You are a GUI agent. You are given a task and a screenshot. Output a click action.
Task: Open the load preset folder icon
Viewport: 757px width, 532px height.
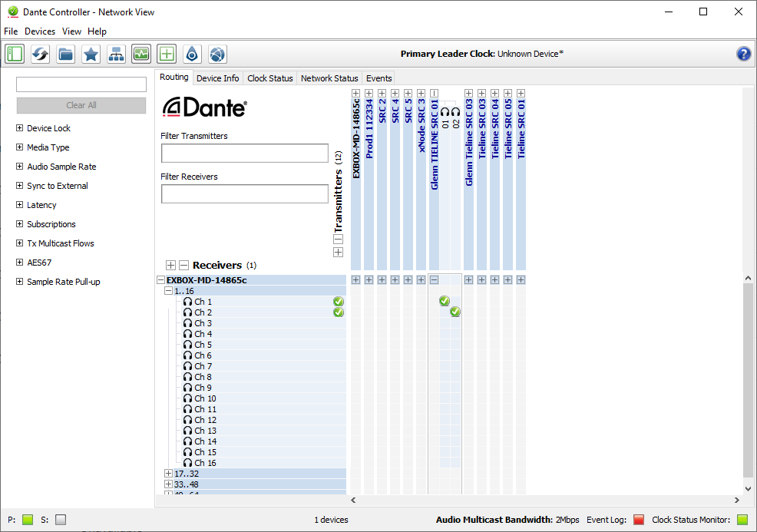[x=65, y=54]
